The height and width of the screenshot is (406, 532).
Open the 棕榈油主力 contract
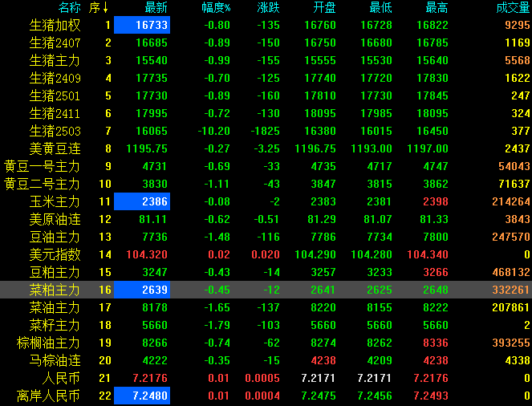(x=50, y=343)
